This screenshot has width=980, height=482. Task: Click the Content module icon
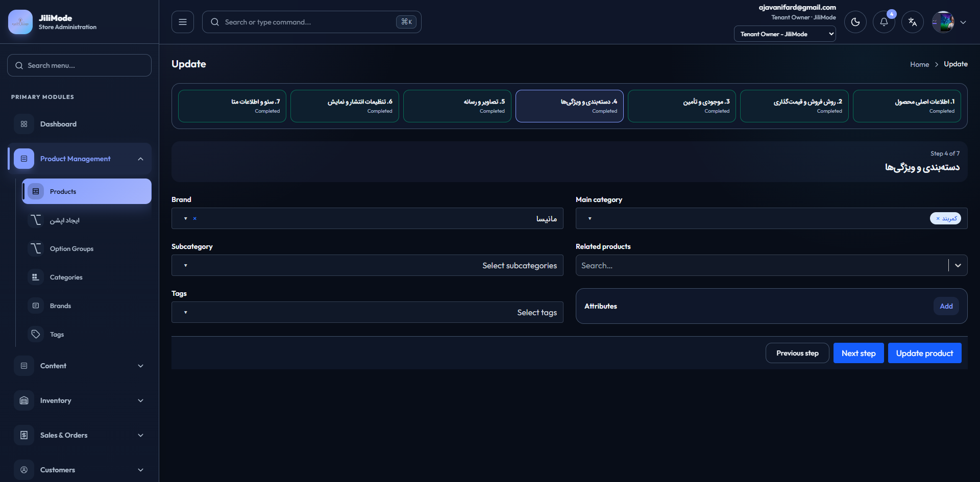pos(24,366)
